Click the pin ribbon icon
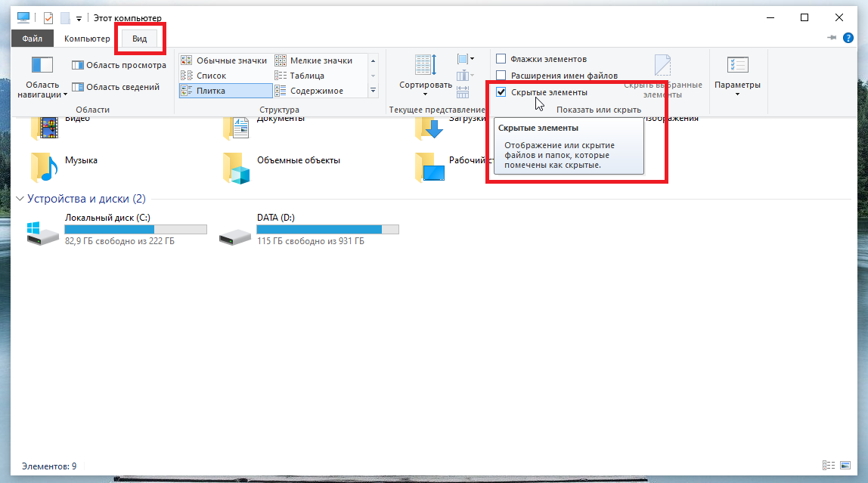The width and height of the screenshot is (868, 483). [832, 38]
